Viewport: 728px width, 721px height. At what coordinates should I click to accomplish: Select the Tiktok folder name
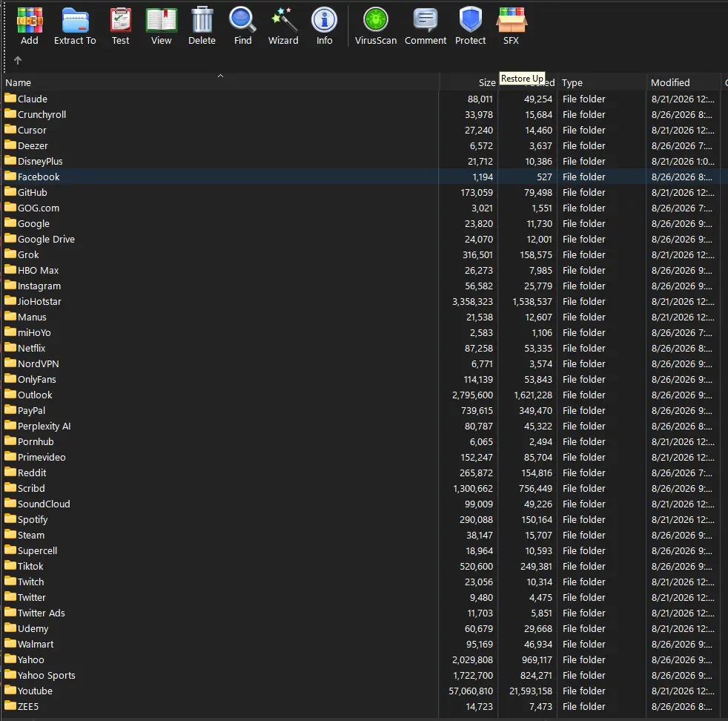(30, 566)
